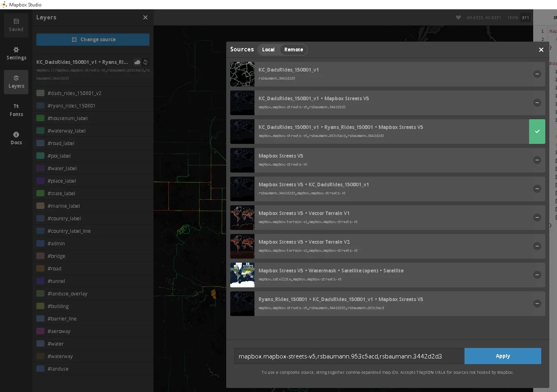Click the Vector Terrain V1 thumbnail
557x392 pixels.
tap(242, 217)
